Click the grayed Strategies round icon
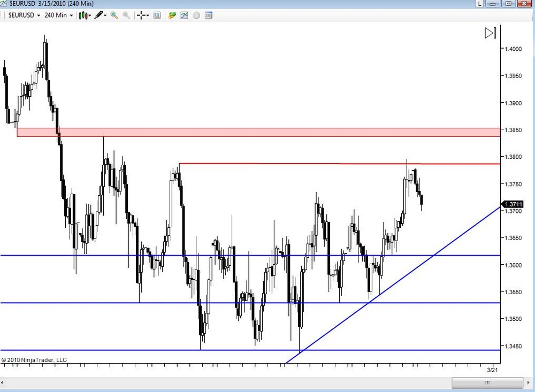 (196, 16)
